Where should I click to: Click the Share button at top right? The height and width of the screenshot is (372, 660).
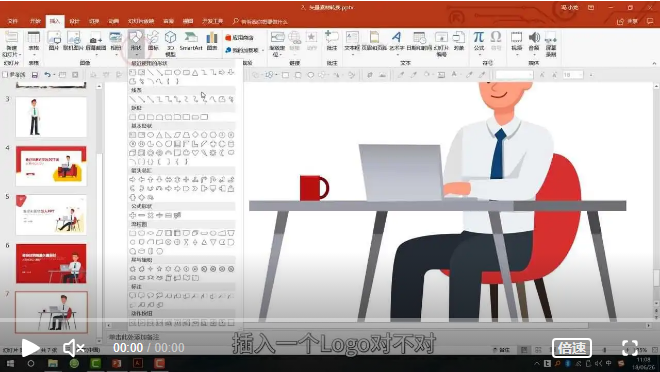coord(628,21)
